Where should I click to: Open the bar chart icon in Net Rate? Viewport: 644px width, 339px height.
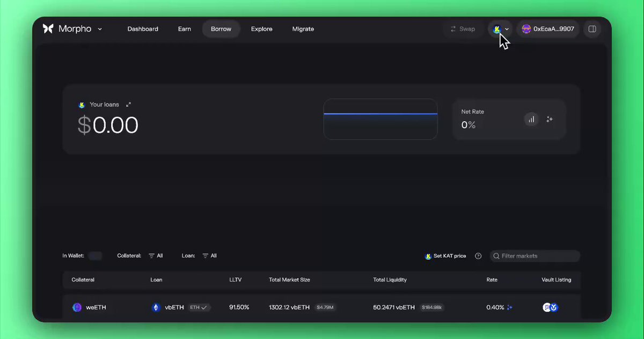coord(531,120)
